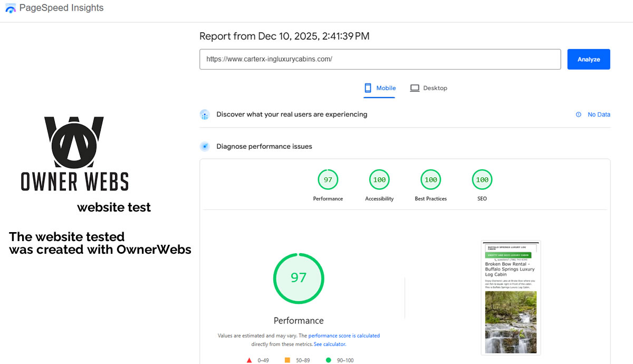The image size is (633, 364).
Task: Select the 97 Performance score gauge
Action: [328, 180]
